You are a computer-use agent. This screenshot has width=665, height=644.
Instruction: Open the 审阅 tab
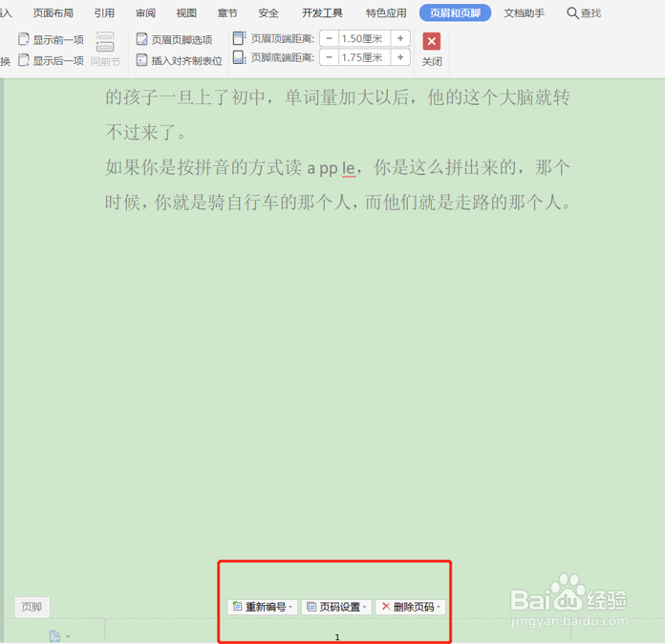pyautogui.click(x=145, y=13)
